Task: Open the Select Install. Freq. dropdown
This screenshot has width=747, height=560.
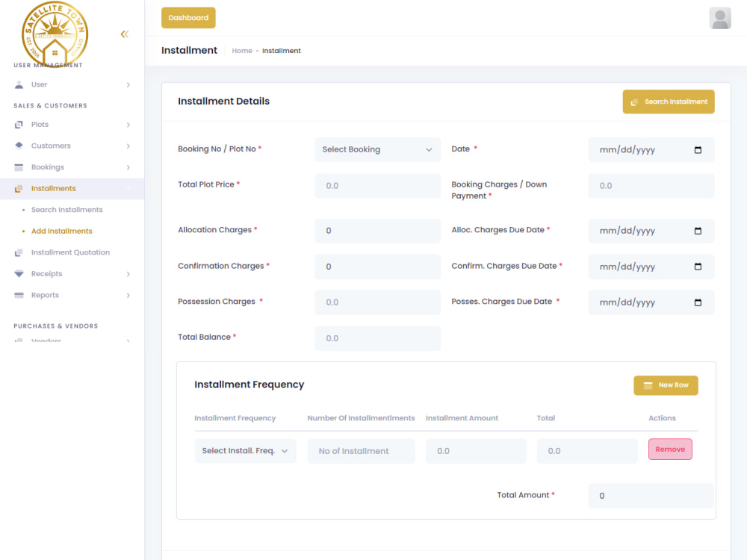Action: point(245,451)
